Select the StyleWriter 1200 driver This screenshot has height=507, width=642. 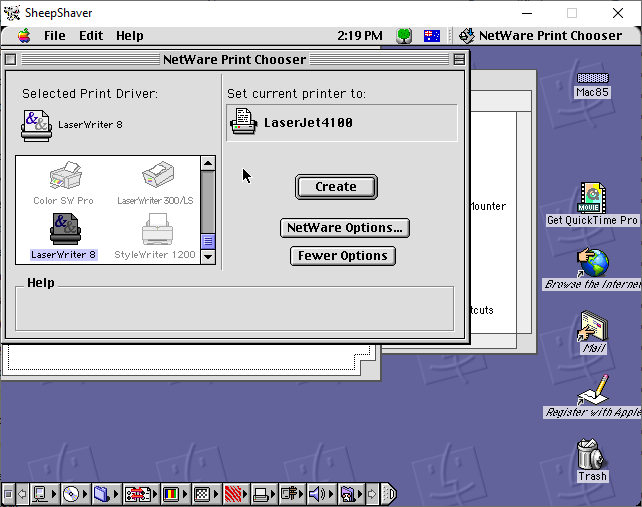tap(155, 237)
